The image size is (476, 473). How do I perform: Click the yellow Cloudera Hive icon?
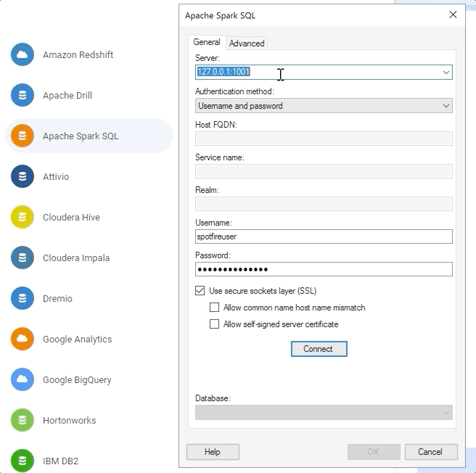coord(22,217)
